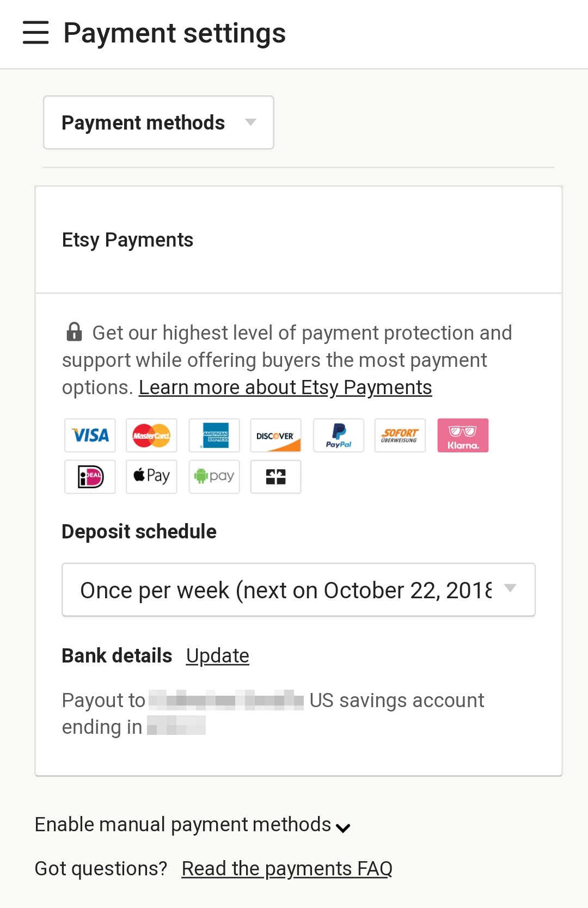Open Learn more about Etsy Payments link
The image size is (588, 908).
click(285, 388)
